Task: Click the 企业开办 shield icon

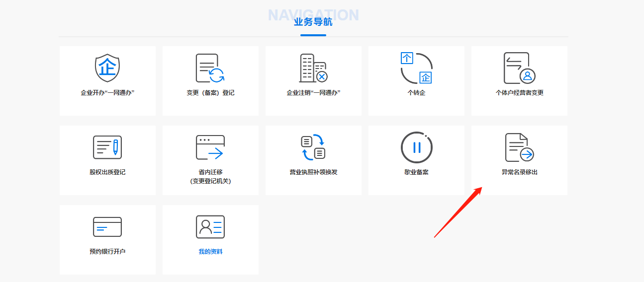Action: point(107,68)
